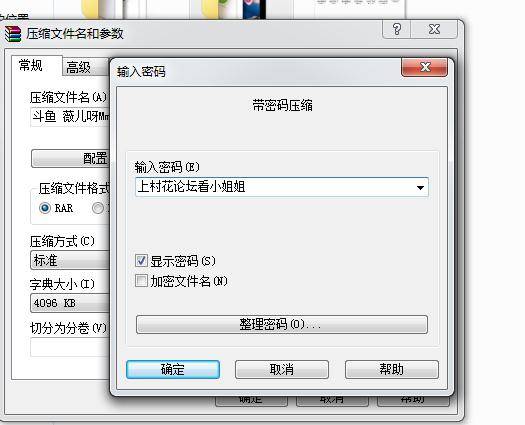
Task: Click the 确定 button in password dialog
Action: point(173,369)
